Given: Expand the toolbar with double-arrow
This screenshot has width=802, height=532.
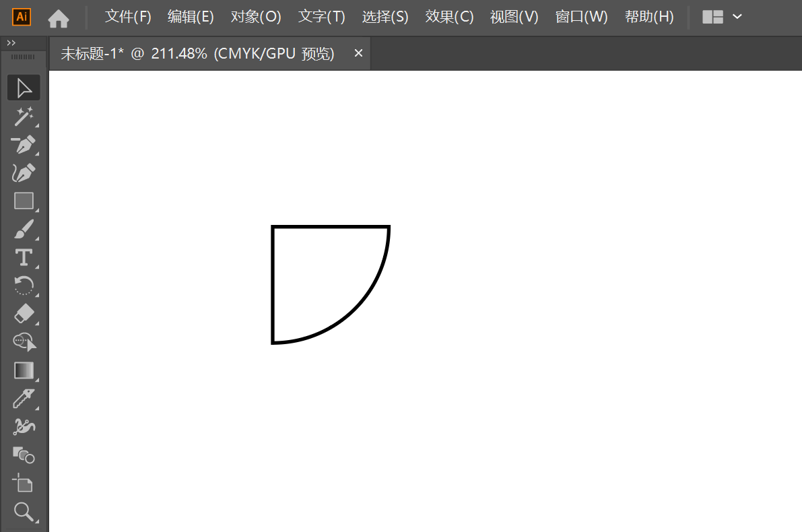Looking at the screenshot, I should (11, 43).
